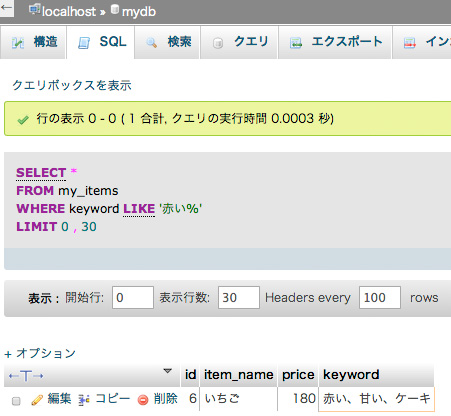Open the sort dropdown triangle in header

click(x=168, y=371)
